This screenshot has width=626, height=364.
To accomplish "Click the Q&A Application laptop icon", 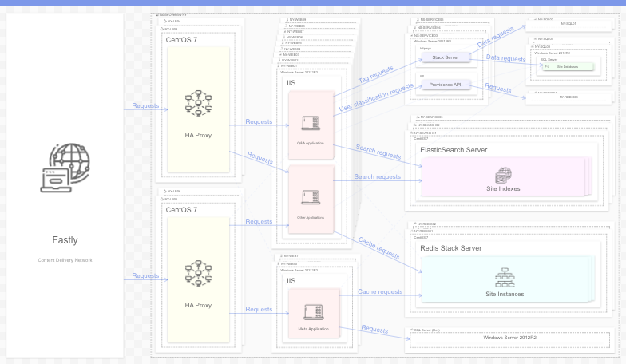I will pyautogui.click(x=311, y=122).
